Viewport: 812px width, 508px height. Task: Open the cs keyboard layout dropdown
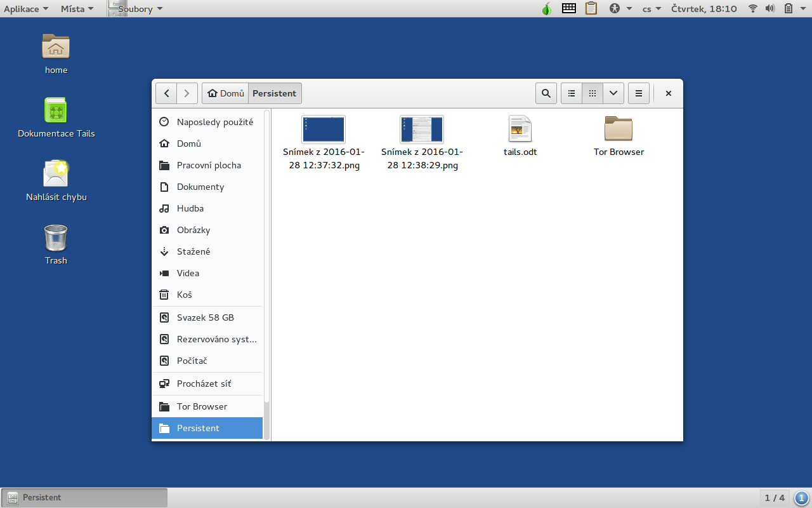pos(652,9)
